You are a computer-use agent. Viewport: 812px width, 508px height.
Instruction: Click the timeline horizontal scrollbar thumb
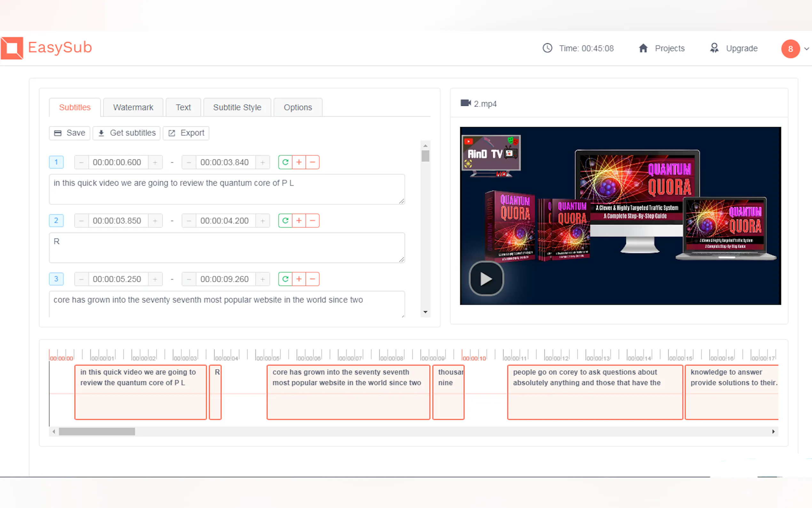97,432
